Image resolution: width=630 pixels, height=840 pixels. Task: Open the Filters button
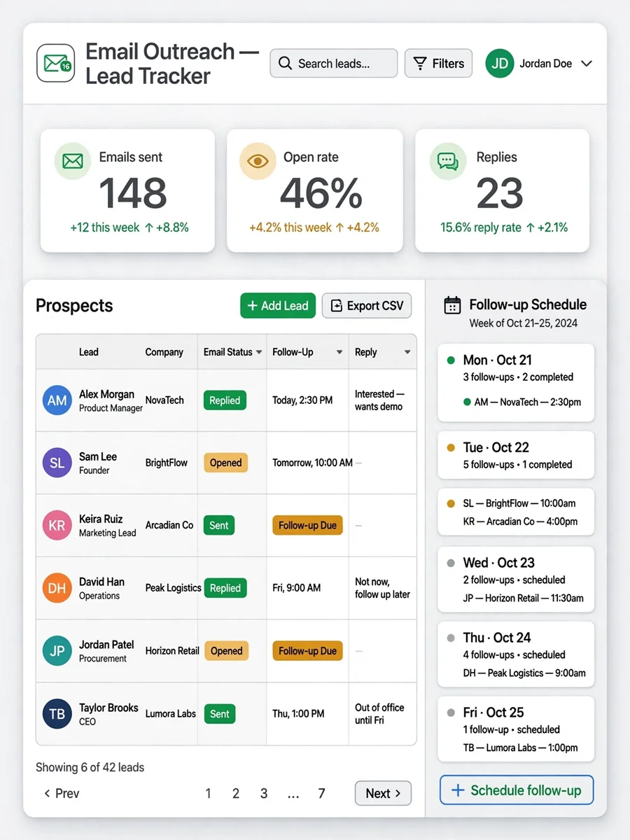[439, 63]
